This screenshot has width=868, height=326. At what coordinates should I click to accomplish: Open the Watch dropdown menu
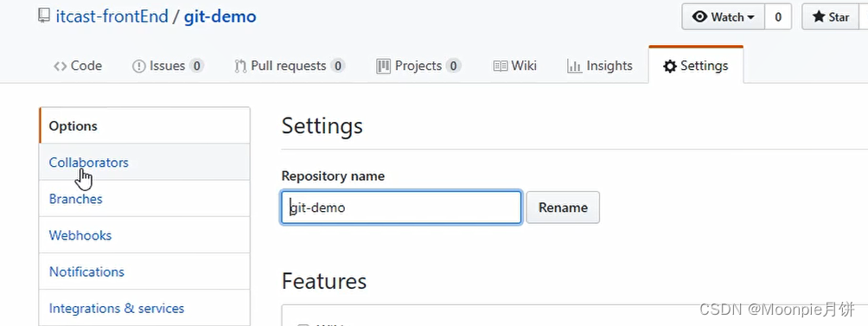[x=723, y=17]
